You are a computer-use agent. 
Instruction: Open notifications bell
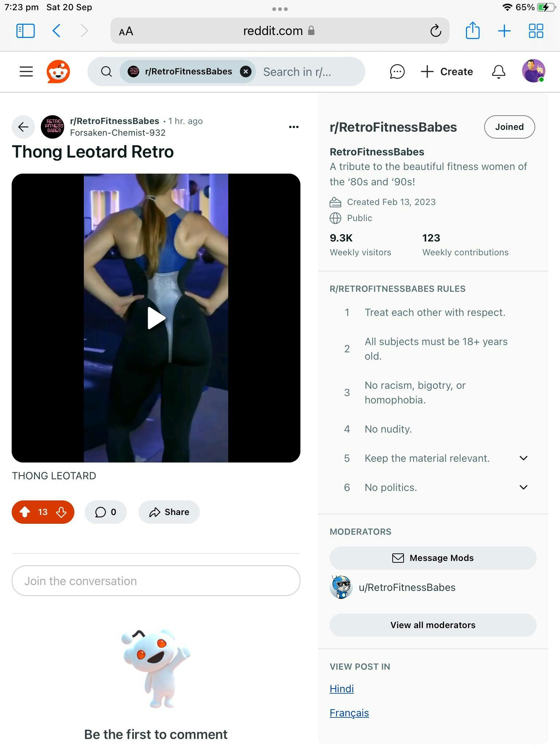click(x=498, y=71)
